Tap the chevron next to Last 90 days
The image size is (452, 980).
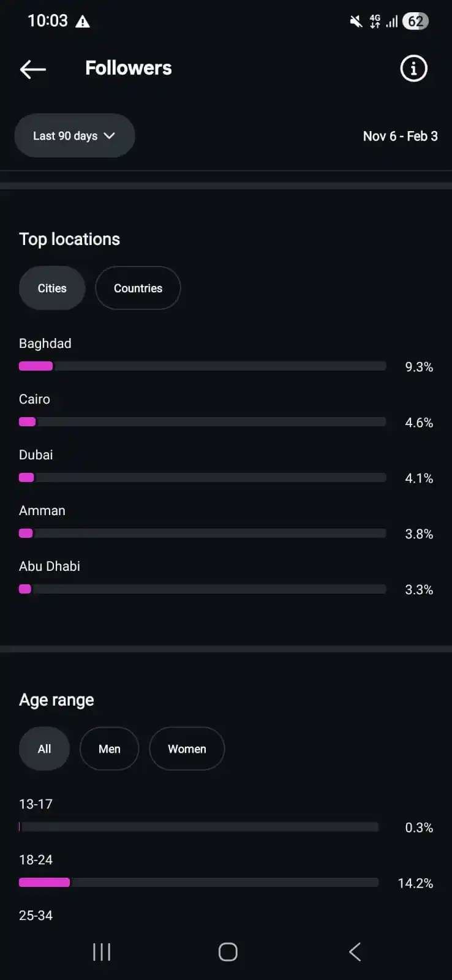[x=110, y=136]
